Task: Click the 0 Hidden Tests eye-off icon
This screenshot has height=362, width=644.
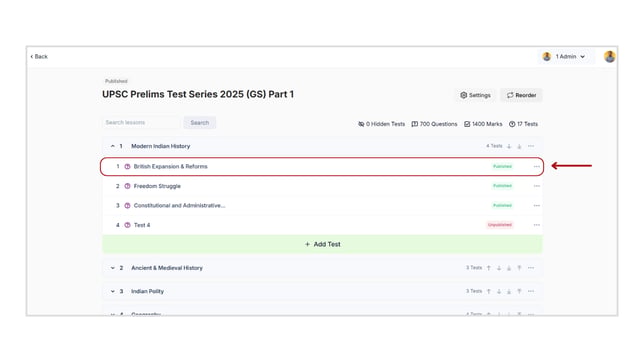Action: click(x=361, y=124)
